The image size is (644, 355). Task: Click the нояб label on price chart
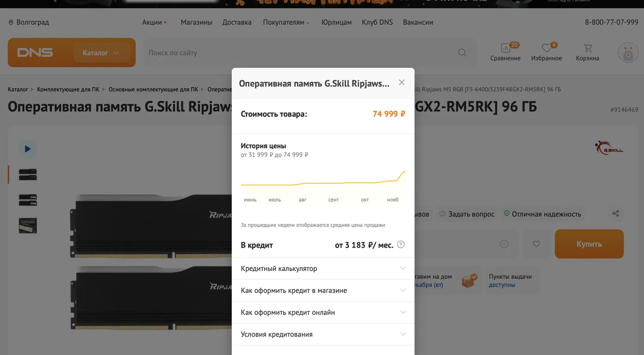click(x=392, y=200)
